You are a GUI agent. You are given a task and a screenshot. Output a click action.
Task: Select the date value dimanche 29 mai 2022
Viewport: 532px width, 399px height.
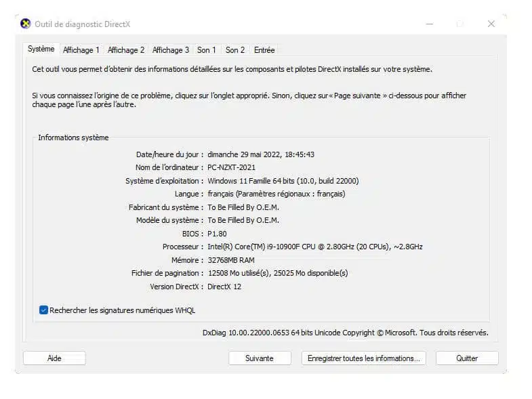click(x=261, y=154)
